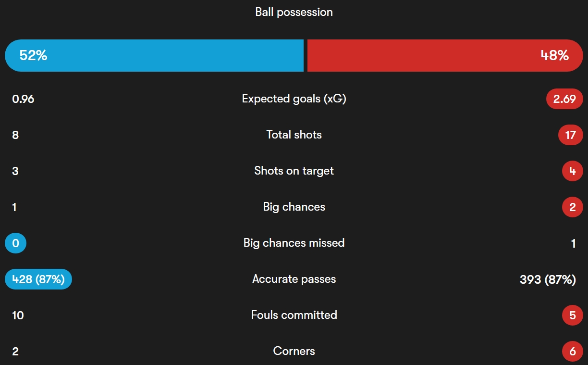Click the Big chances missed label
588x365 pixels.
pyautogui.click(x=294, y=243)
